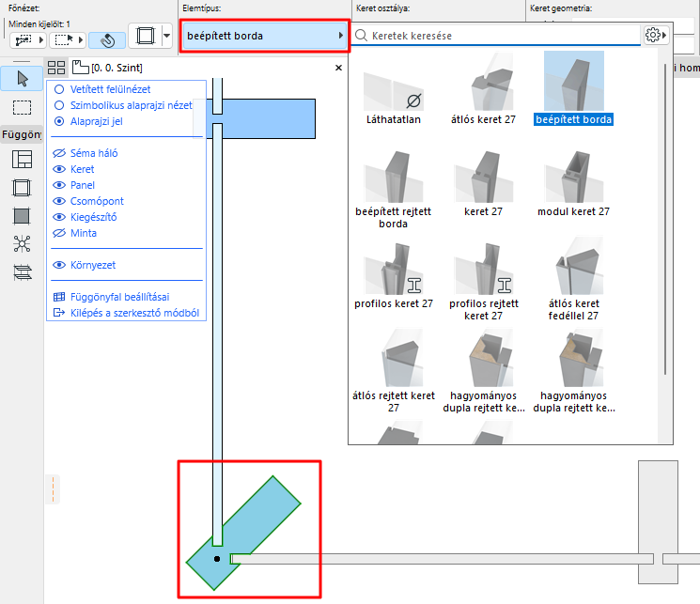Choose the profilos keret 27 frame
This screenshot has width=700, height=604.
pos(394,276)
